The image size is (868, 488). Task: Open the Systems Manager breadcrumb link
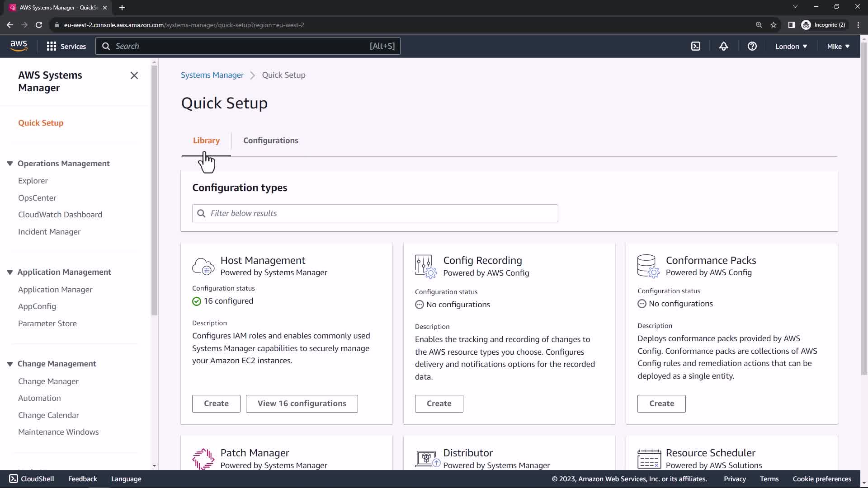click(212, 75)
